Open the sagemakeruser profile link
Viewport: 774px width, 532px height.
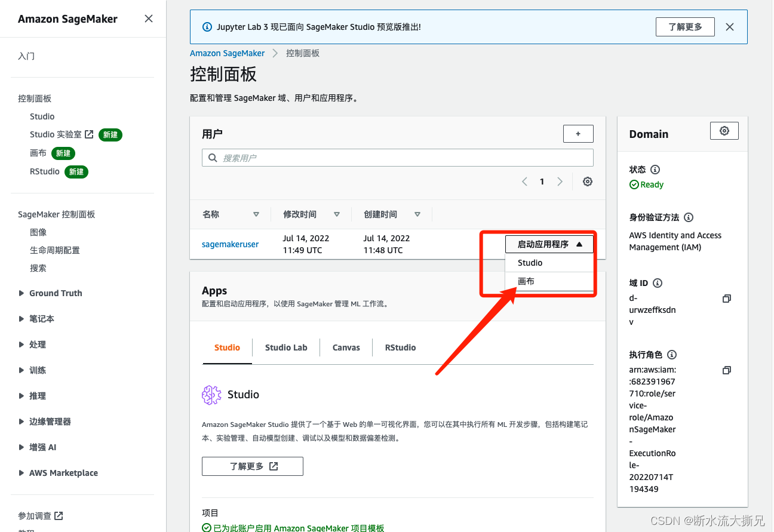click(231, 244)
